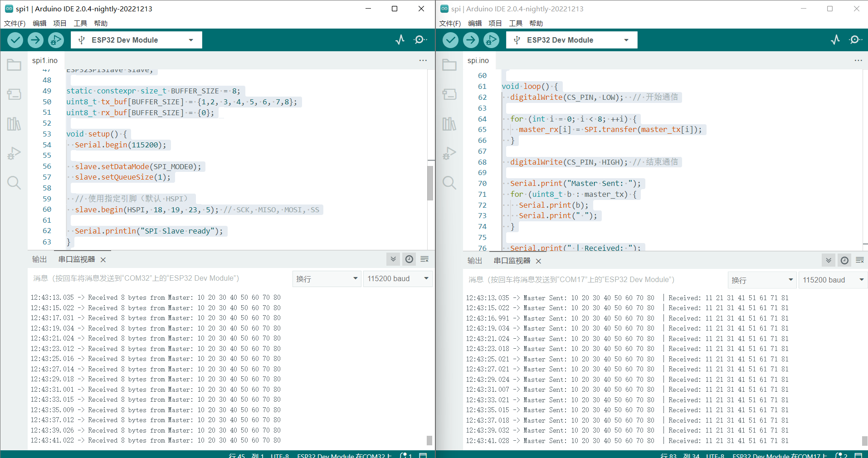Toggle autoscroll in spi serial monitor
868x458 pixels.
[829, 260]
